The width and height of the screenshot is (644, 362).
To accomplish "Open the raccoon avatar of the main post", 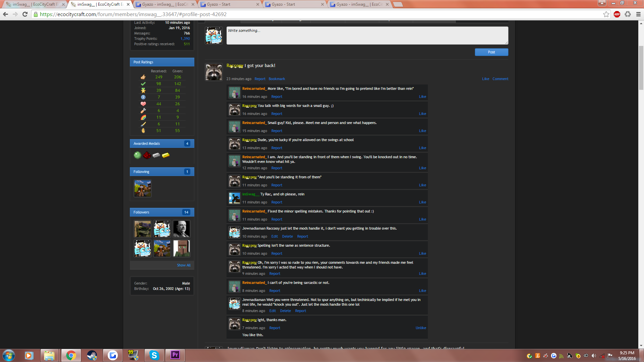I will coord(214,72).
